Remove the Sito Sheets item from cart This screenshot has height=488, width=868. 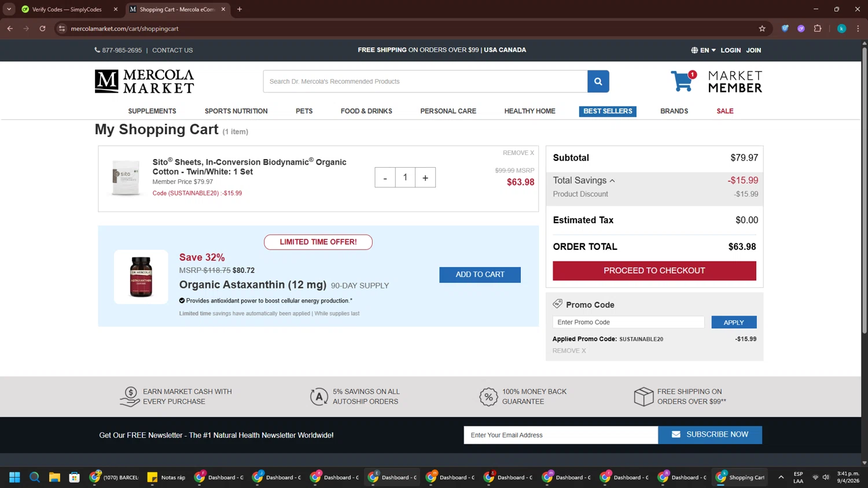click(x=518, y=153)
